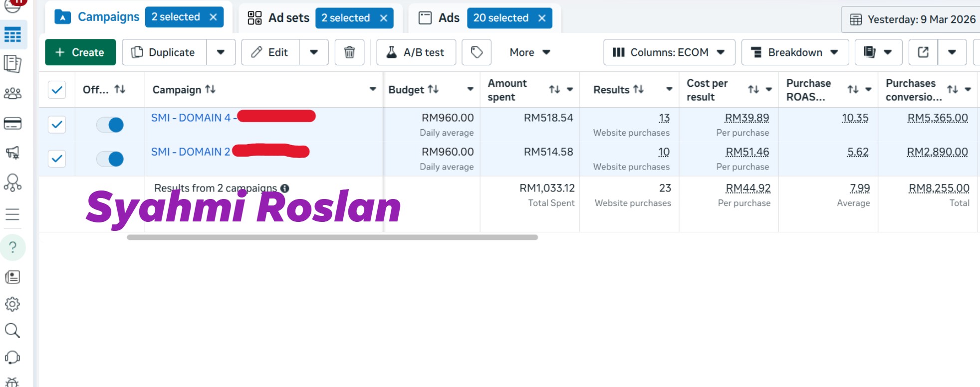Open the Help question mark icon
The width and height of the screenshot is (980, 387).
click(12, 247)
